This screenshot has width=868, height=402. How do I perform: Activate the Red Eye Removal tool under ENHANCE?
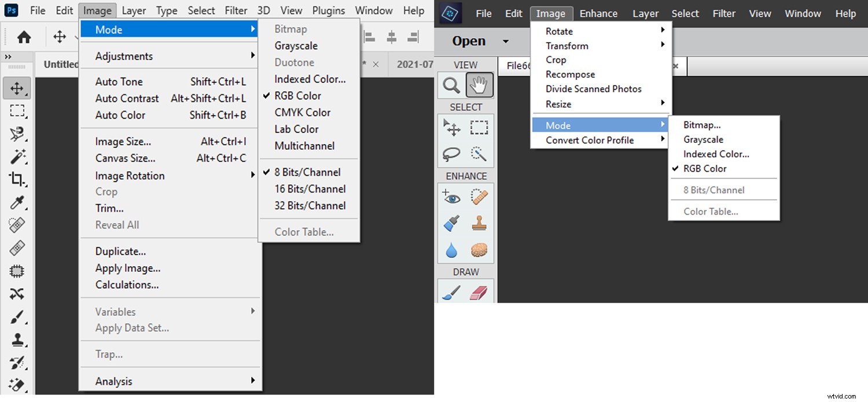451,197
